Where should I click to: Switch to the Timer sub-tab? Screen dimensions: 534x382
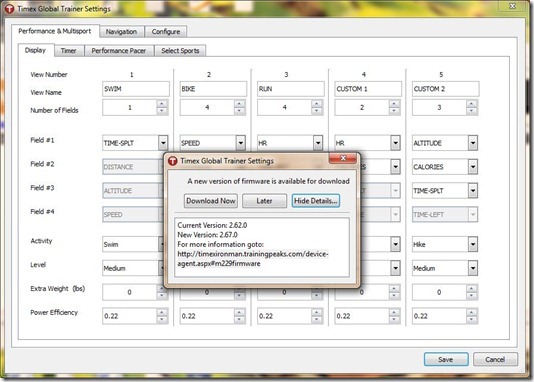68,51
